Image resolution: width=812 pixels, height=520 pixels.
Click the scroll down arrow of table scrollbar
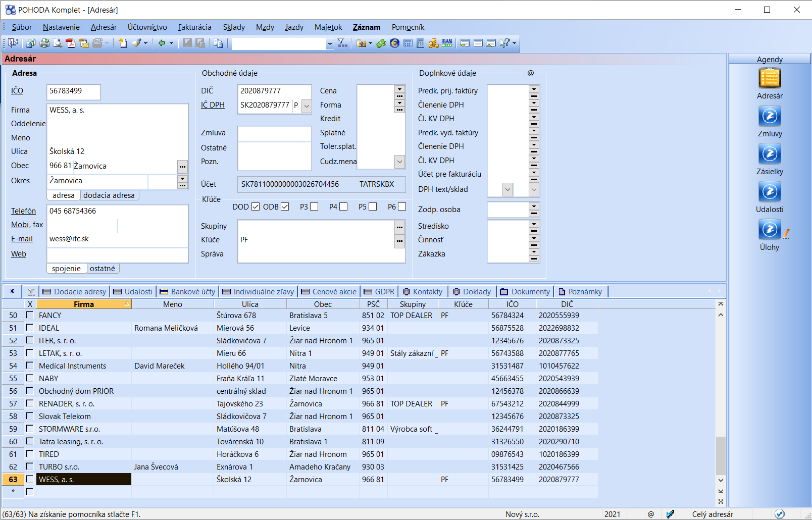pyautogui.click(x=721, y=480)
